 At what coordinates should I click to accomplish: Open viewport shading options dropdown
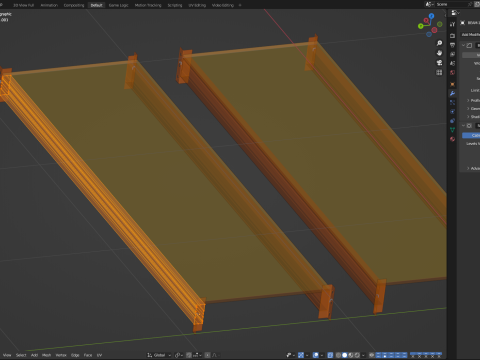pos(363,355)
